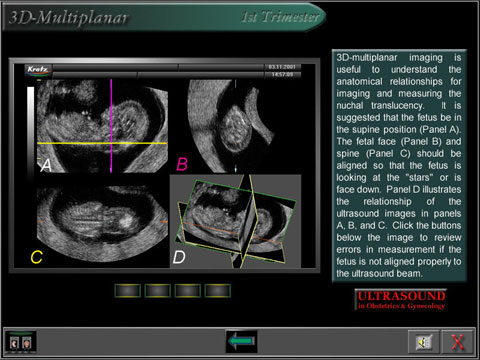Image resolution: width=480 pixels, height=360 pixels.
Task: Select ultrasound panel A sagittal view
Action: pos(102,126)
